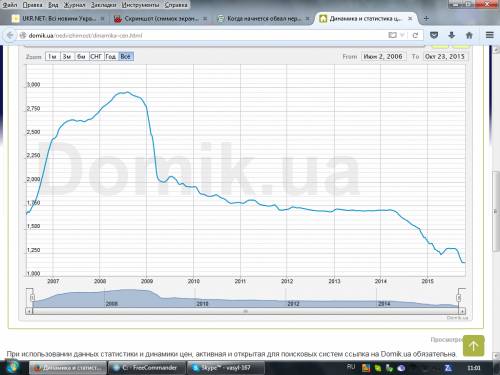Reload the page with refresh icon

click(x=415, y=35)
